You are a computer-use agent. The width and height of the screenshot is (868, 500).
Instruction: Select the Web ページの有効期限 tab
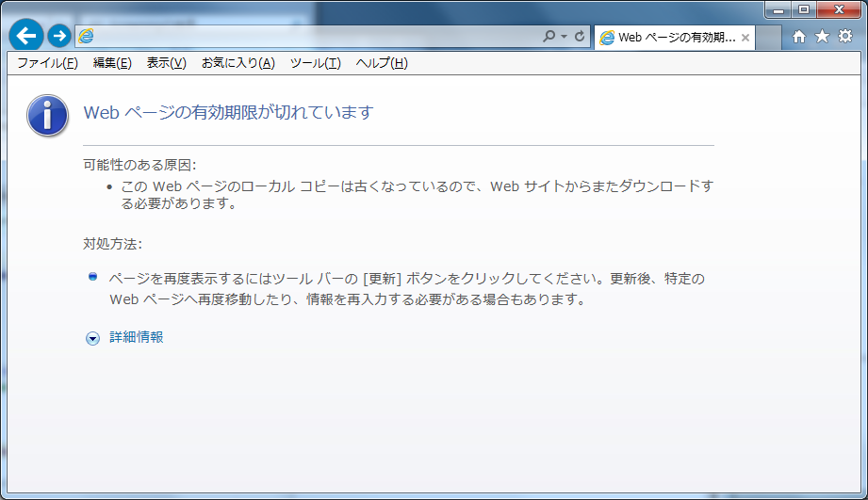click(x=669, y=38)
